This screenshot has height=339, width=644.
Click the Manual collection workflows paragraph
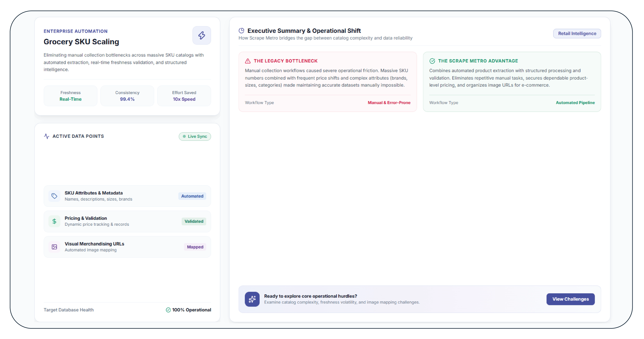(326, 78)
